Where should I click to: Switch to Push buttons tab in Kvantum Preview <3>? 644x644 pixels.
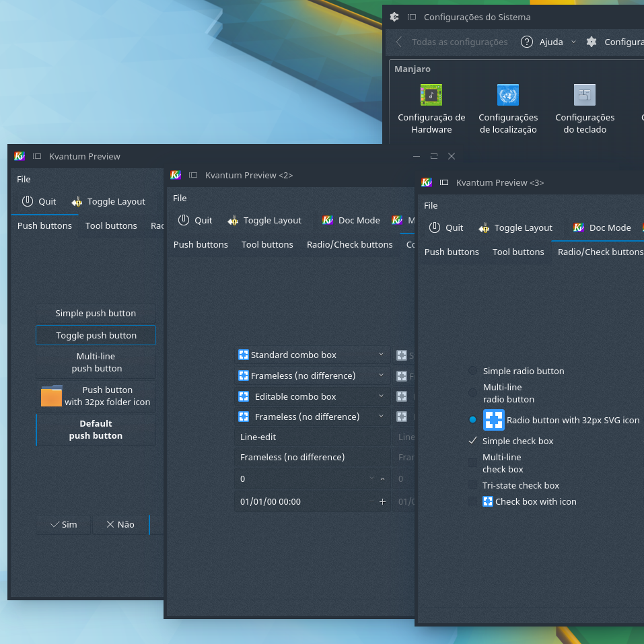pos(452,252)
